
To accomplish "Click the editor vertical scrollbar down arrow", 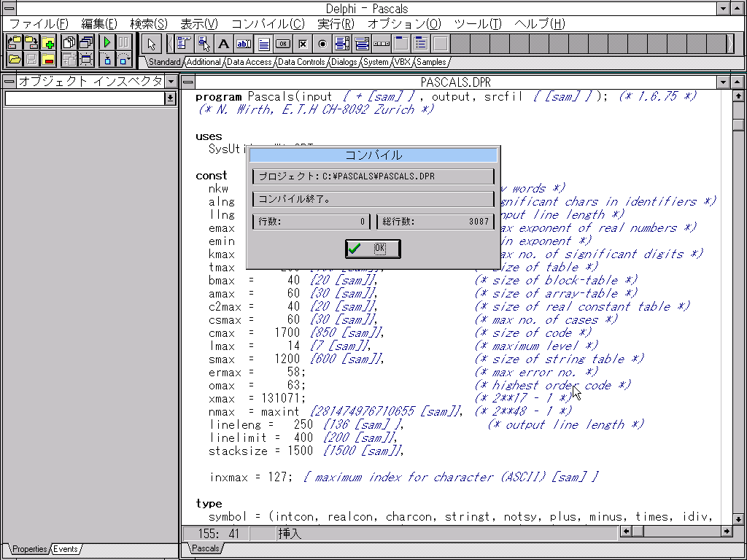I will [738, 518].
